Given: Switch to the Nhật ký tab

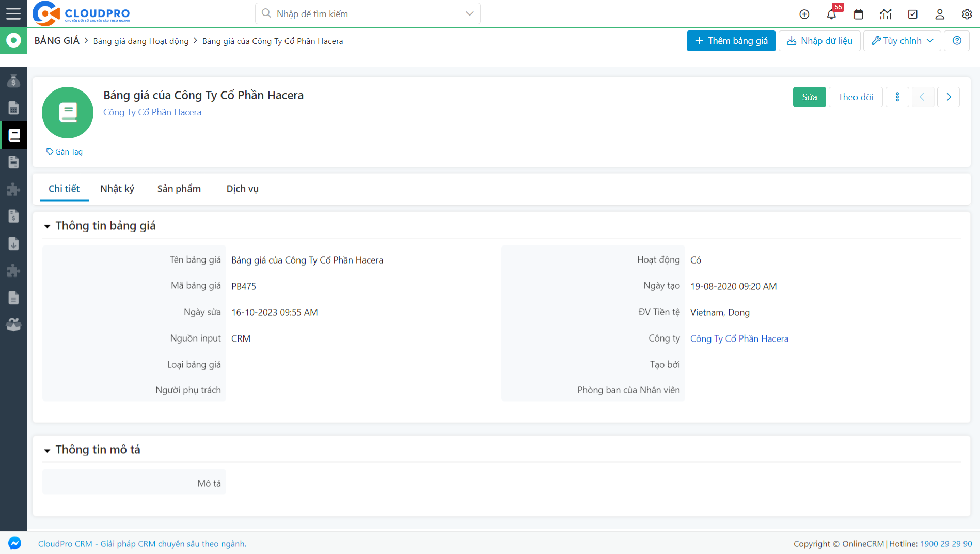Looking at the screenshot, I should [117, 189].
